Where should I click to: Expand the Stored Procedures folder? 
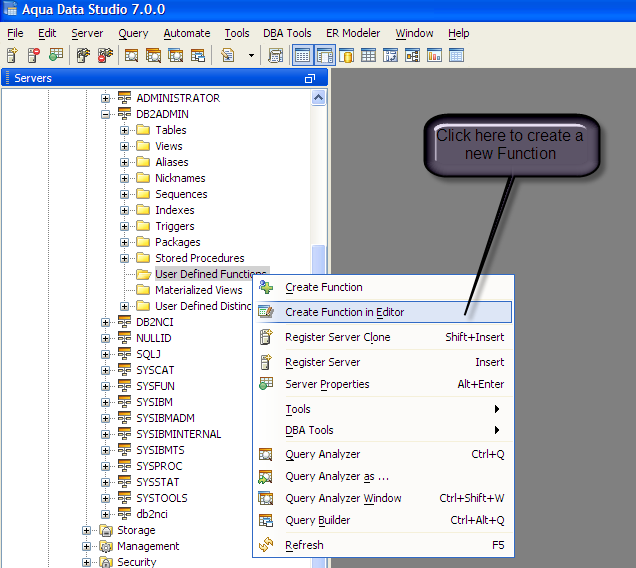pos(125,258)
